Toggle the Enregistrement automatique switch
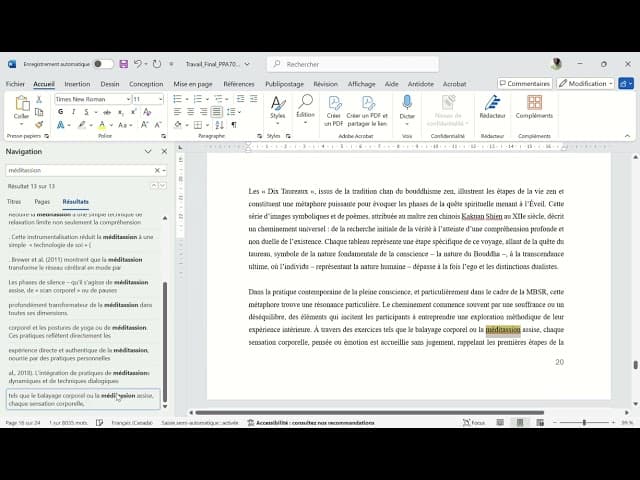640x480 pixels. (x=103, y=64)
